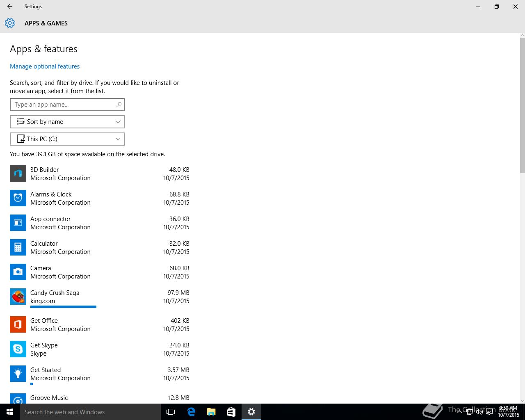Open the Store from taskbar
The image size is (525, 420).
231,412
